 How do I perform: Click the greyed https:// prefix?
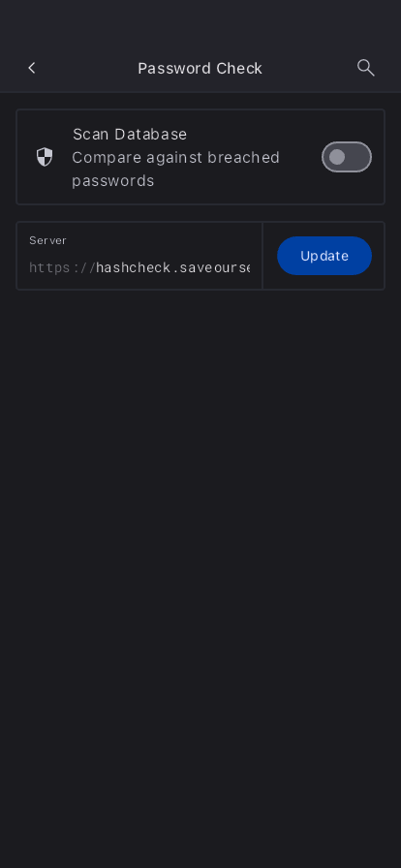click(x=62, y=268)
